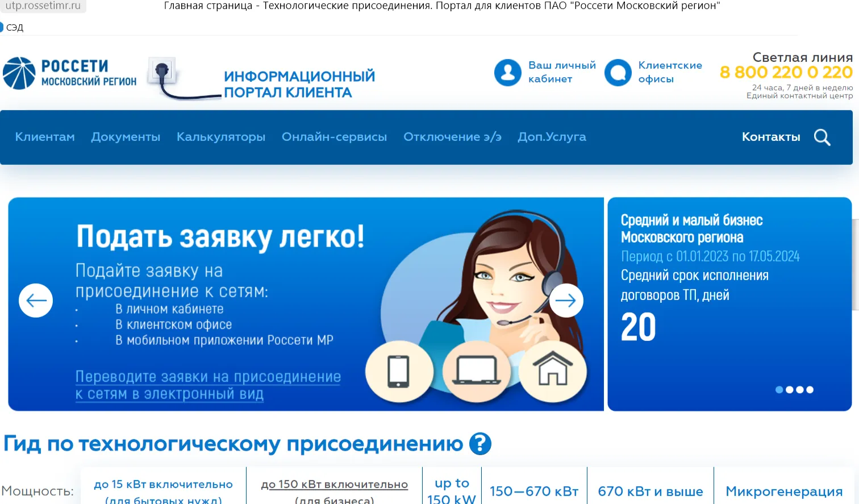859x504 pixels.
Task: Open the Доп.Услуга menu
Action: [552, 137]
